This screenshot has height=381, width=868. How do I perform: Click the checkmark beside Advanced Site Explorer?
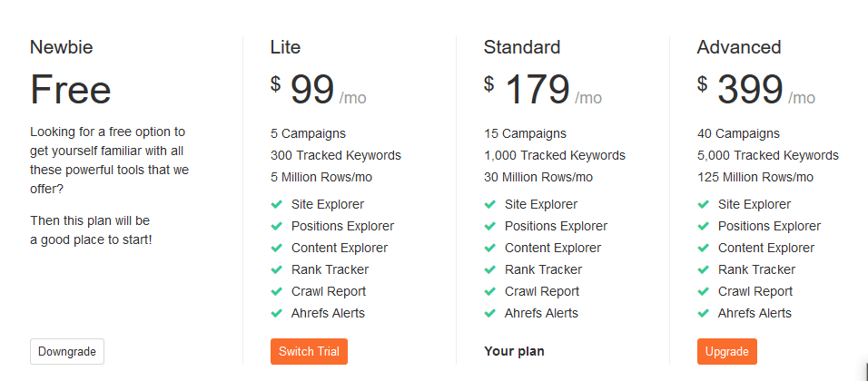click(x=704, y=205)
